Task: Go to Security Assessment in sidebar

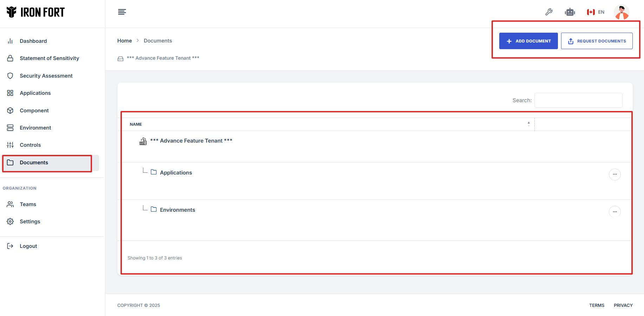Action: tap(46, 76)
